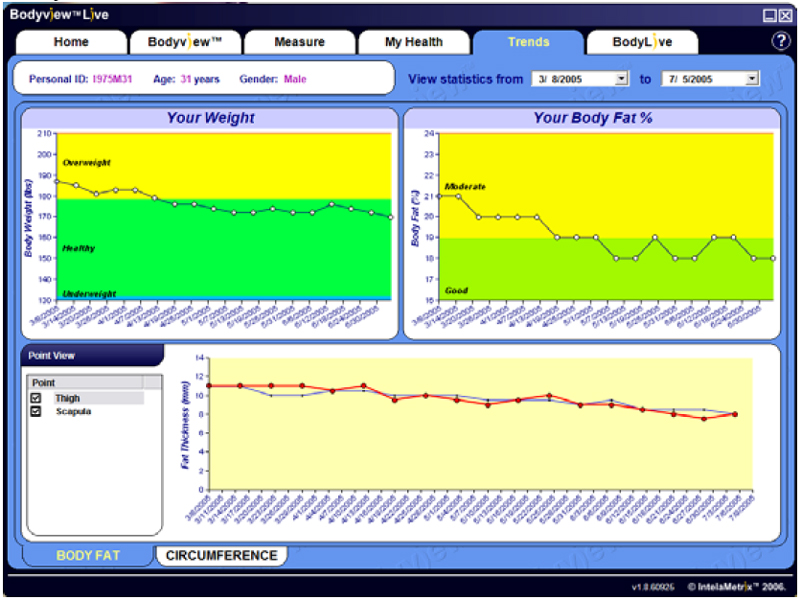
Task: Click the first body fat point at 21%
Action: coord(439,196)
